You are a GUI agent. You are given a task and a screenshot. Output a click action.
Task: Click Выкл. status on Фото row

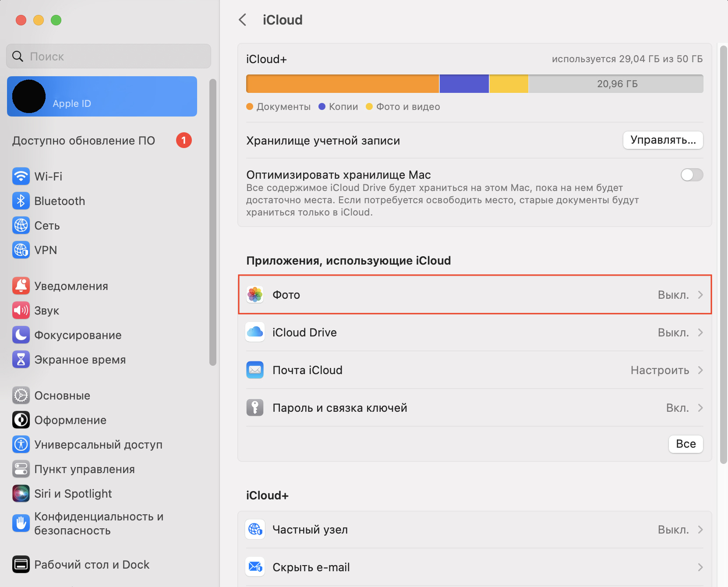coord(673,295)
